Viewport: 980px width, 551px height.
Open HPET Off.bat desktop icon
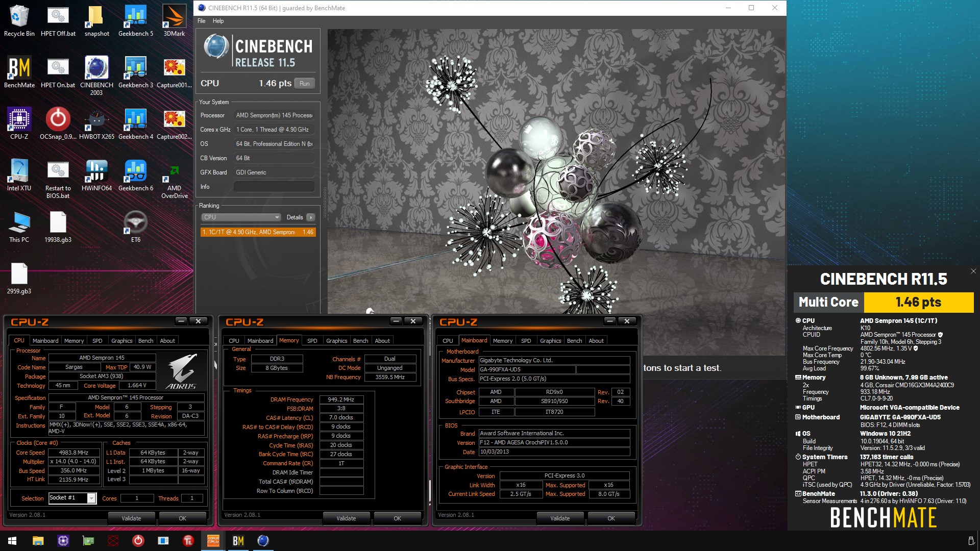click(x=58, y=20)
